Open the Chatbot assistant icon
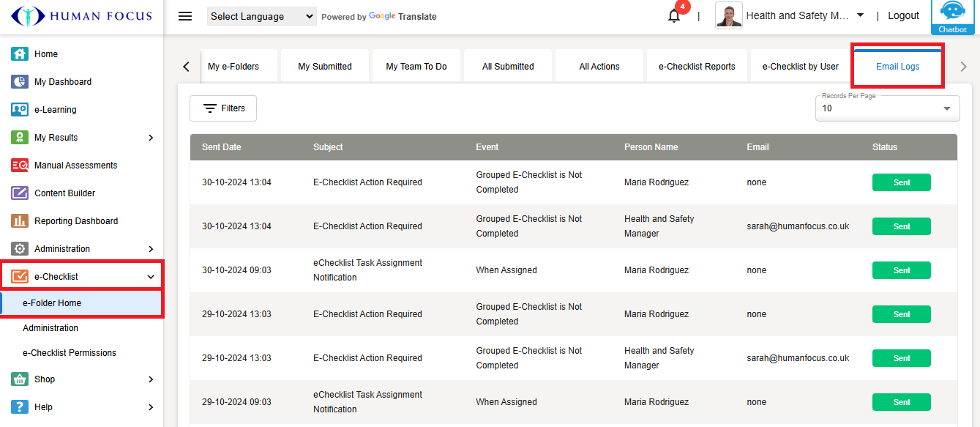This screenshot has width=980, height=427. click(x=952, y=16)
